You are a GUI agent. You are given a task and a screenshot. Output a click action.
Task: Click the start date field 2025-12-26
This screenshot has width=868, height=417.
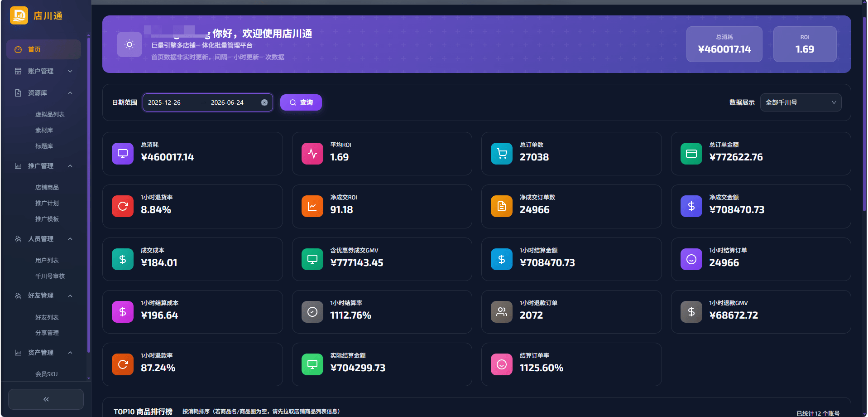164,102
